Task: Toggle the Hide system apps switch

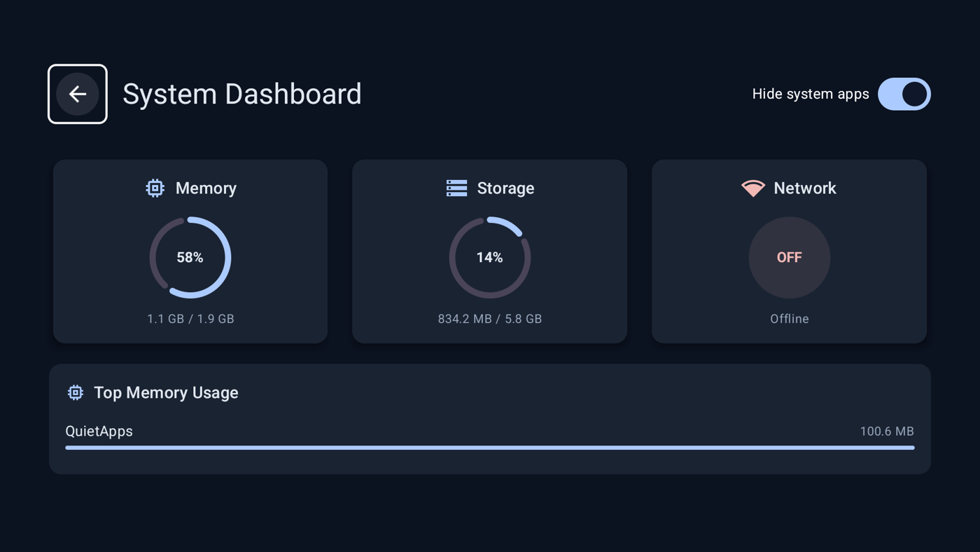Action: [x=904, y=94]
